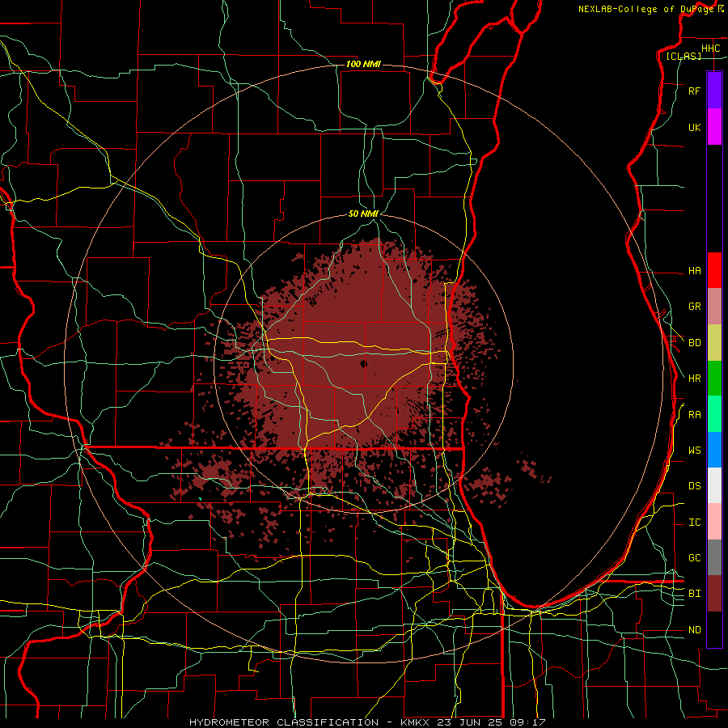Click the BI legend label
The image size is (728, 728).
coord(694,594)
